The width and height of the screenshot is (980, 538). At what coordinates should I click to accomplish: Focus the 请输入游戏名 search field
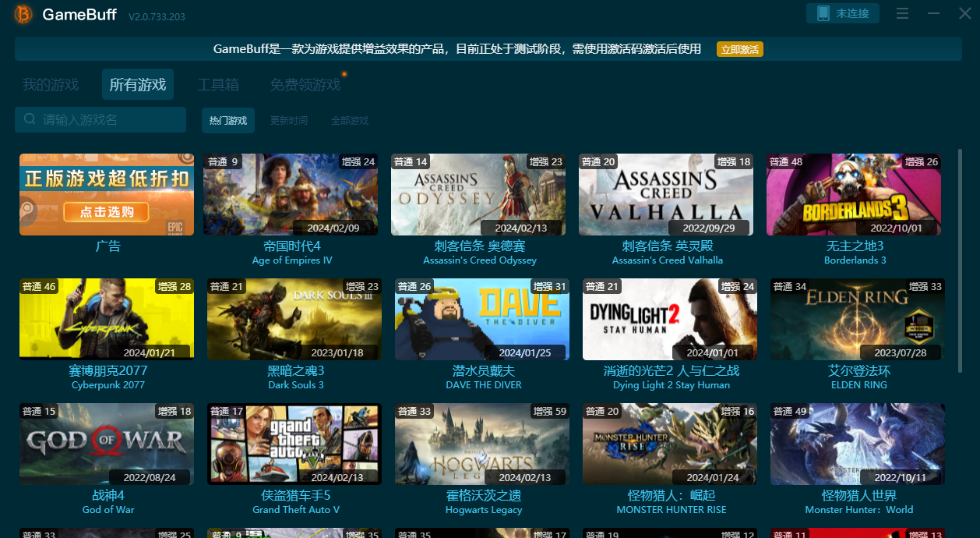click(x=100, y=119)
